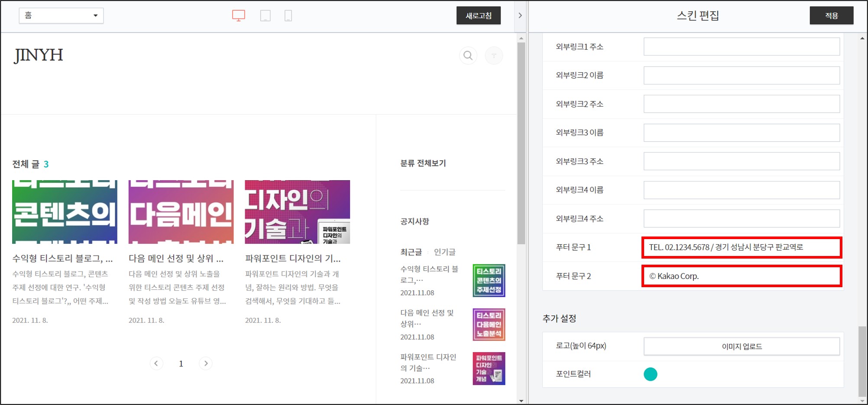
Task: Open the 포인트컬러 teal color swatch
Action: [x=650, y=374]
